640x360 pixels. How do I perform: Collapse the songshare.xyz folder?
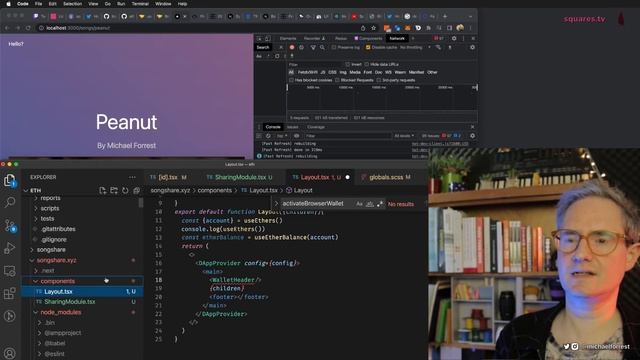[56, 260]
